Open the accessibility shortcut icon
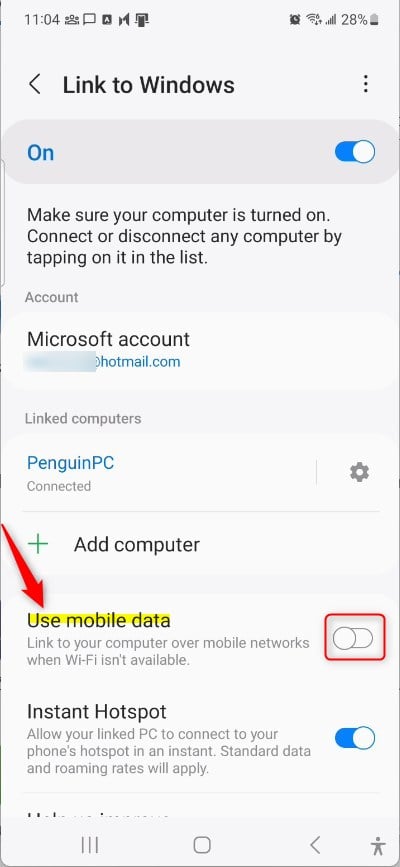The width and height of the screenshot is (400, 867). [378, 845]
